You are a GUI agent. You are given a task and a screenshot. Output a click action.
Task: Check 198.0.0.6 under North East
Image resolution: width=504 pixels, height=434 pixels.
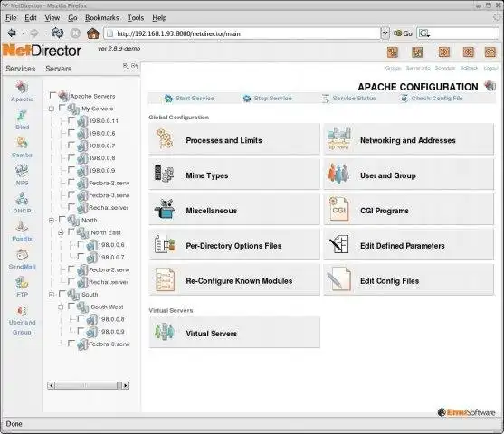point(81,244)
